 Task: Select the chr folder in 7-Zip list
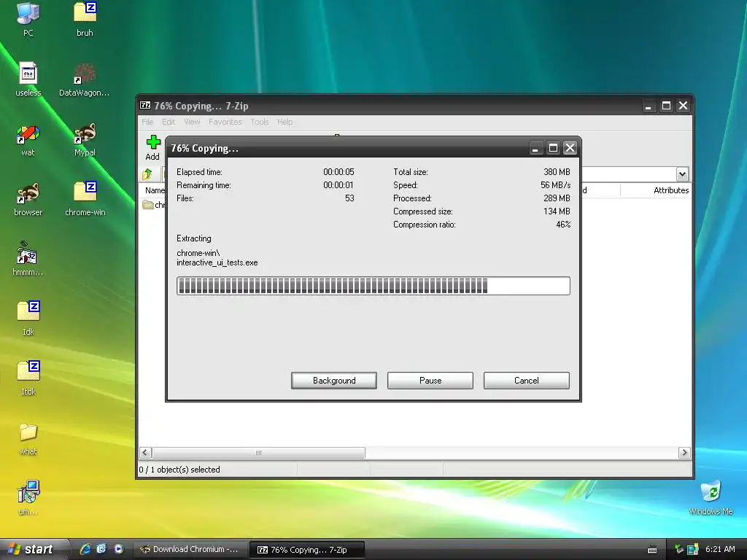tap(154, 205)
